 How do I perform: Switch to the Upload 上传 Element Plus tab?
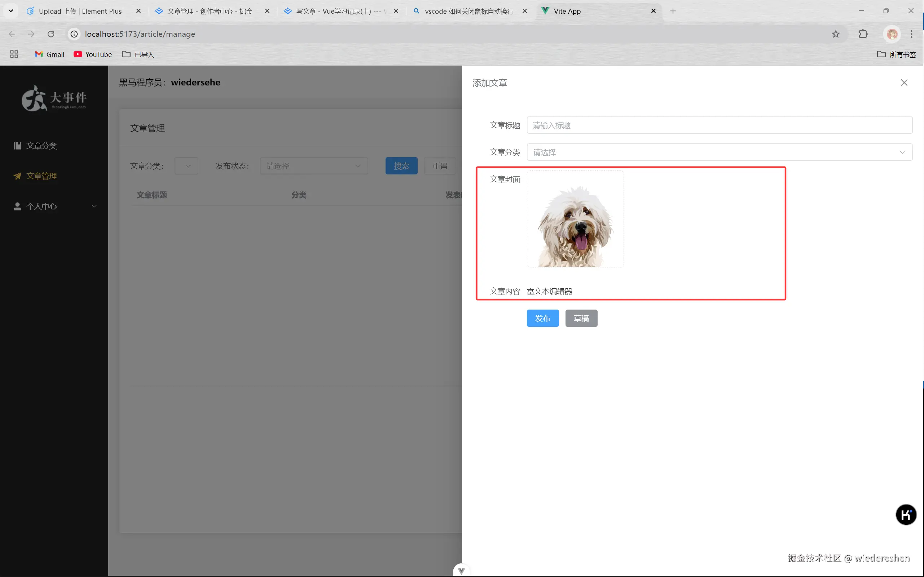click(x=80, y=11)
